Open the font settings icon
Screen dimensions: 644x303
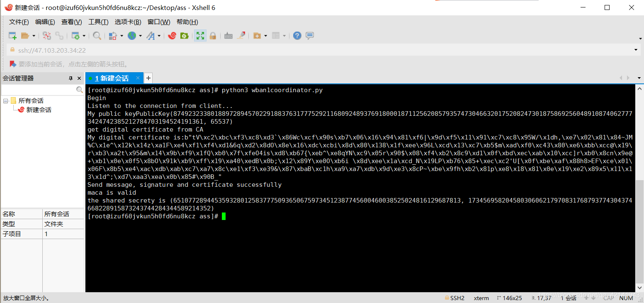coord(151,36)
